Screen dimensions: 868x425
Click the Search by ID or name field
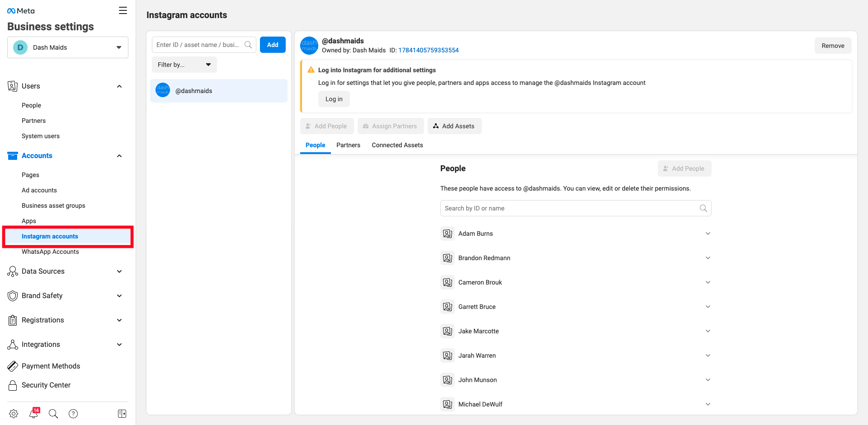571,208
